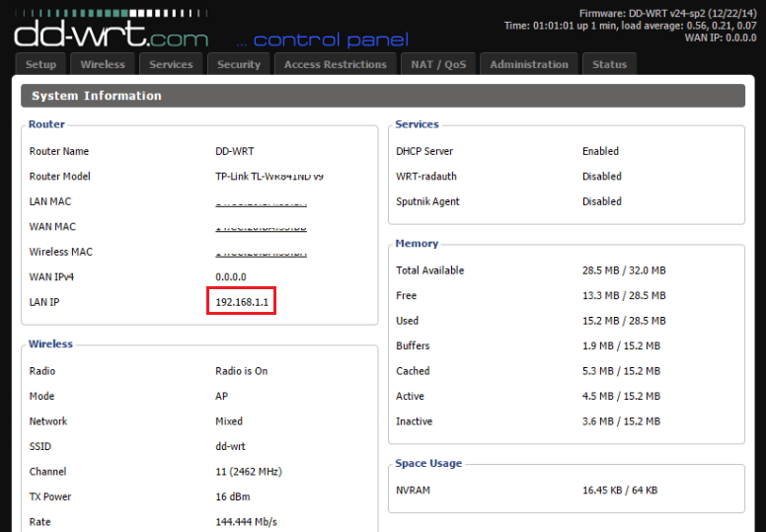Click the LAN IP value 192.168.1.1

point(242,302)
